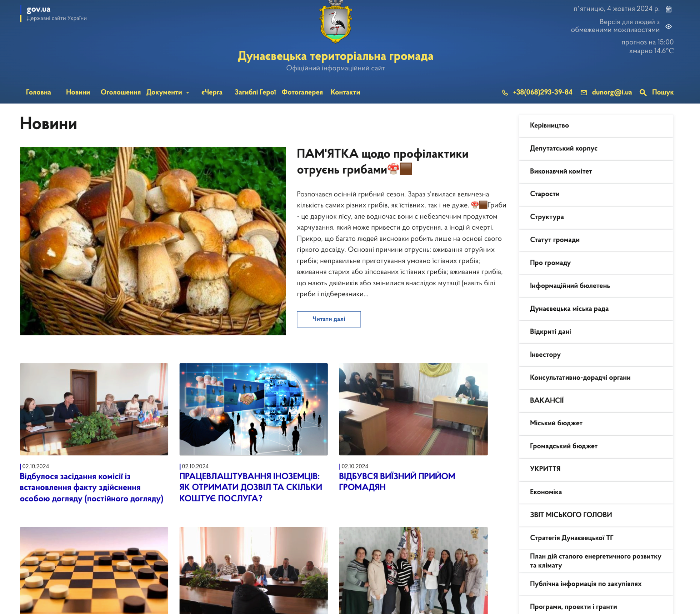Click the gov.ua logo link

click(x=38, y=9)
